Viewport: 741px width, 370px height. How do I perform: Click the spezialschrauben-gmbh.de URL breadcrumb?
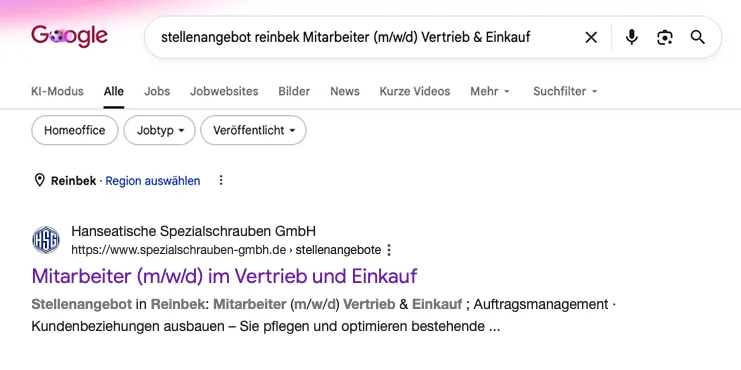tap(226, 250)
